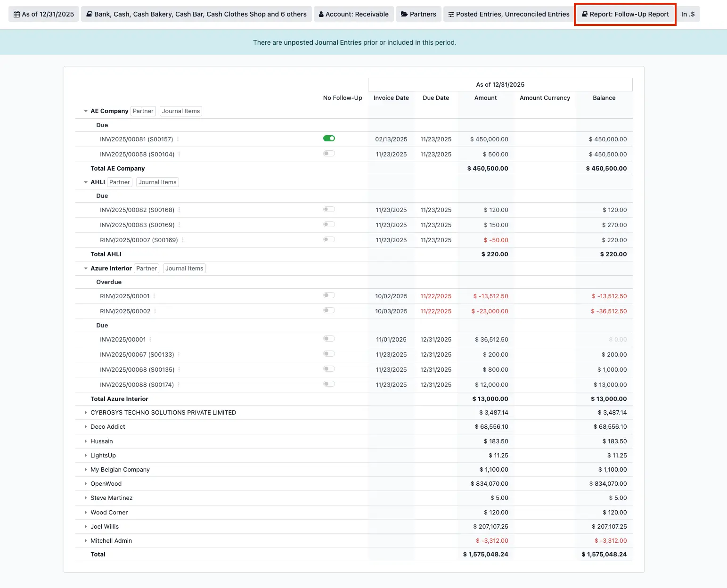Click Journal Items button for AHLI
This screenshot has width=727, height=588.
(x=157, y=182)
